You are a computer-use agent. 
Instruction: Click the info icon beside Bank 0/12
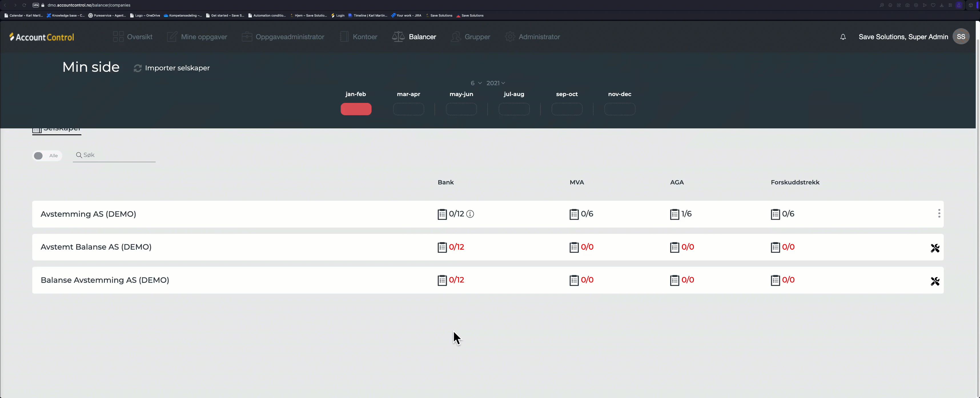pos(470,214)
